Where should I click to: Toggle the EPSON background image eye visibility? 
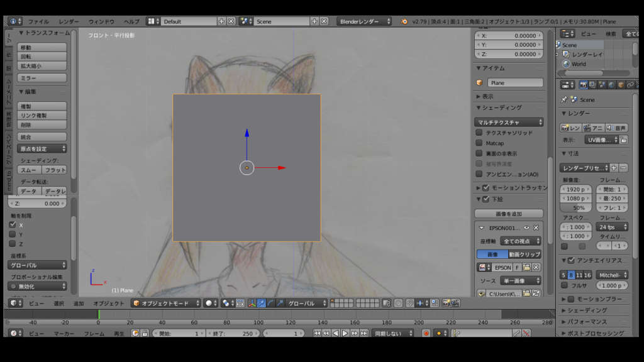(526, 228)
